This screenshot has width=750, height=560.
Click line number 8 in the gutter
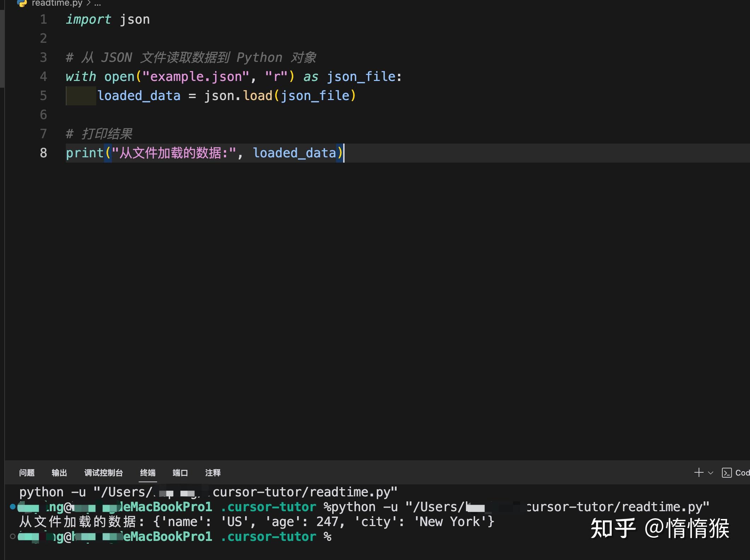tap(43, 153)
